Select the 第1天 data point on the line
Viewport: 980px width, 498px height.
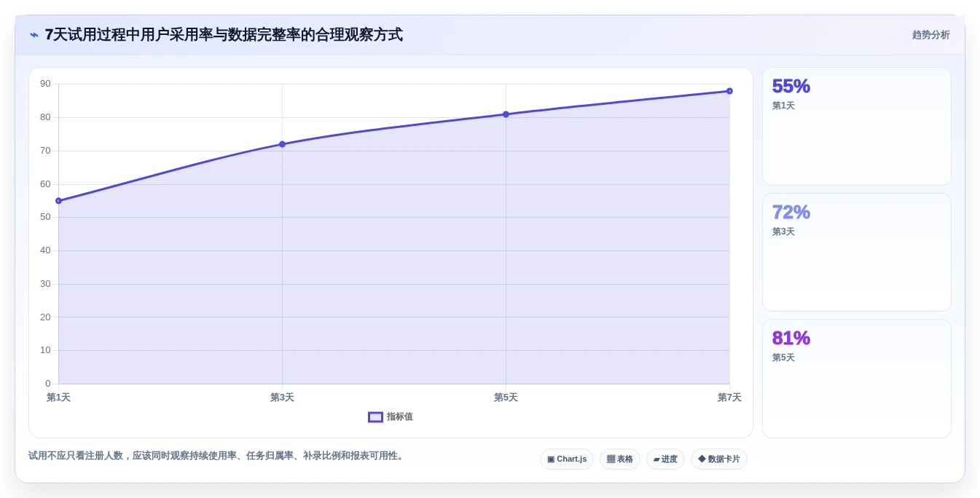(x=58, y=201)
